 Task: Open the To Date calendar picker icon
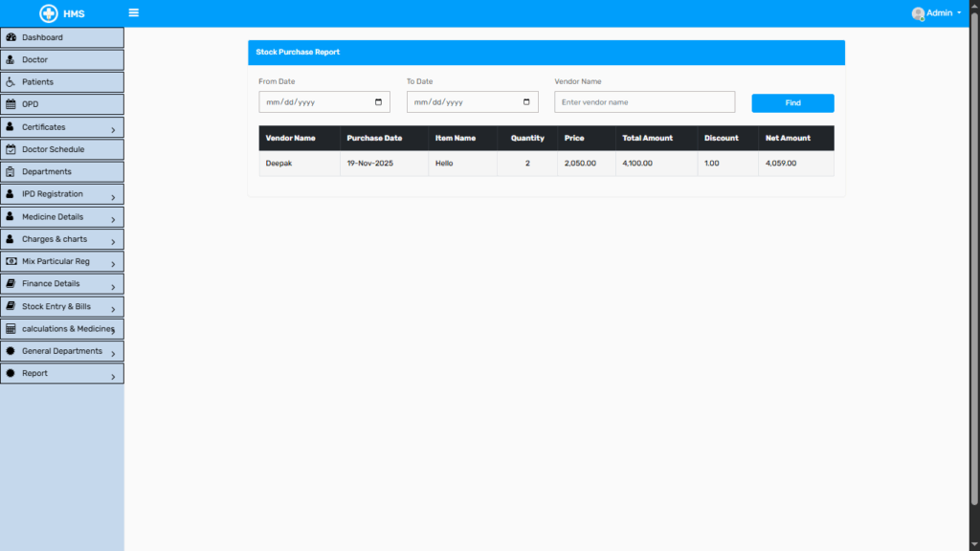[x=526, y=102]
